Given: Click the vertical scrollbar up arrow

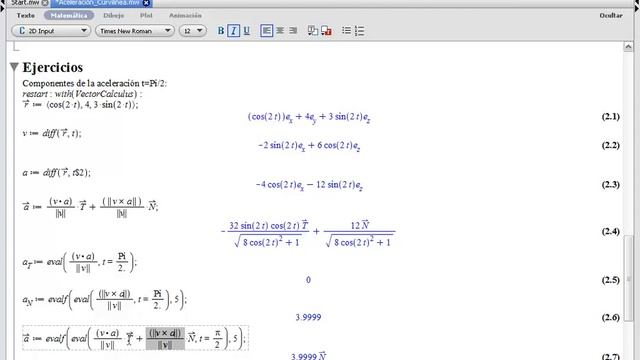Looking at the screenshot, I should (x=628, y=47).
